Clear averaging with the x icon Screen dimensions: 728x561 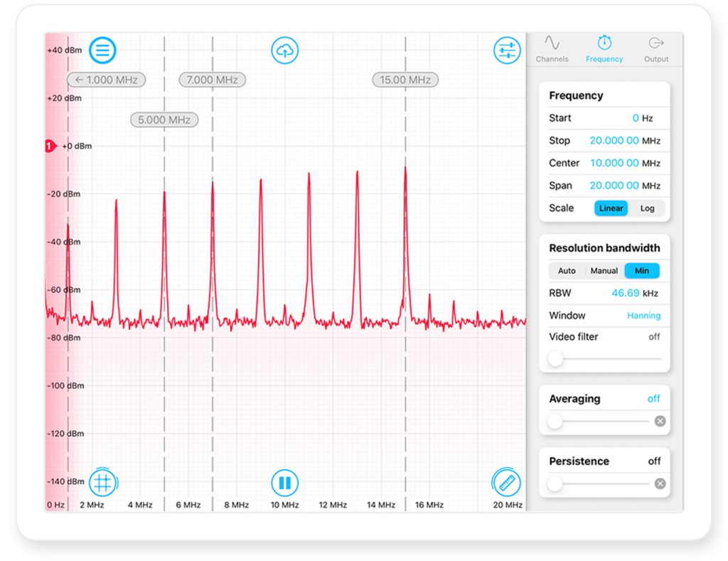point(660,421)
